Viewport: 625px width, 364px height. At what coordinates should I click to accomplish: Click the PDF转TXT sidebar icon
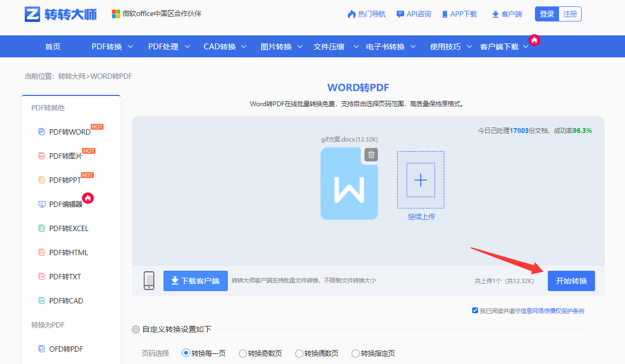click(x=41, y=276)
